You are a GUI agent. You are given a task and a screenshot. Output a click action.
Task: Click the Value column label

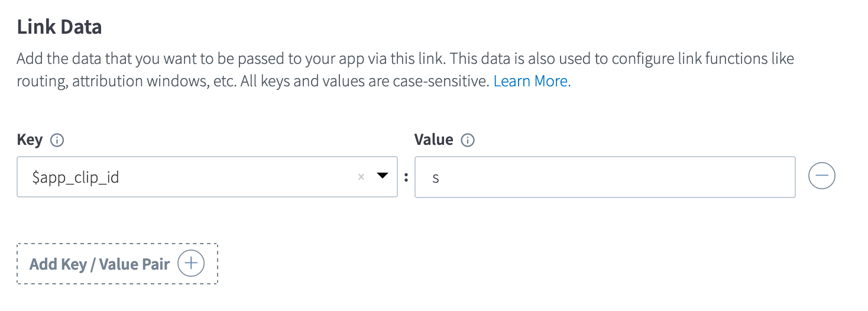[433, 140]
